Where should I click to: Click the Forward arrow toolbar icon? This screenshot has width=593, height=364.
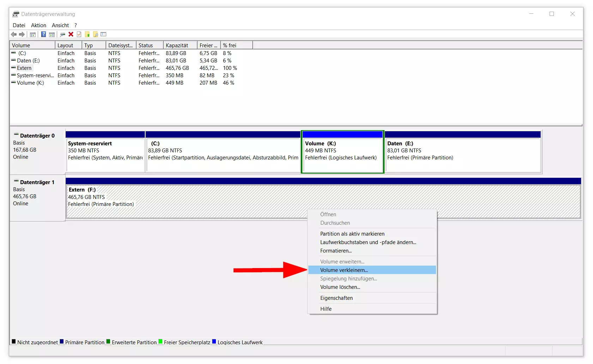click(x=22, y=34)
